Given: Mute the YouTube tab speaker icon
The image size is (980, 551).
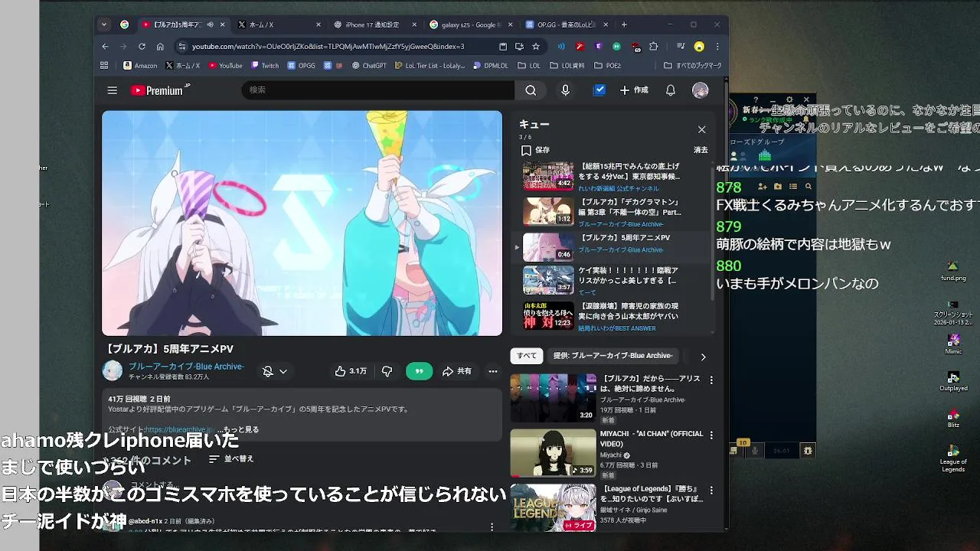Looking at the screenshot, I should pos(211,24).
